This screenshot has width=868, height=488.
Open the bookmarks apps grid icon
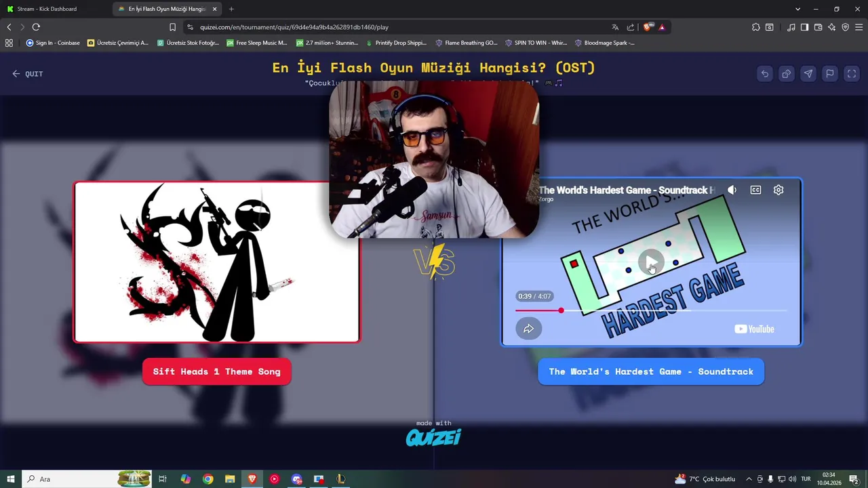pyautogui.click(x=9, y=43)
